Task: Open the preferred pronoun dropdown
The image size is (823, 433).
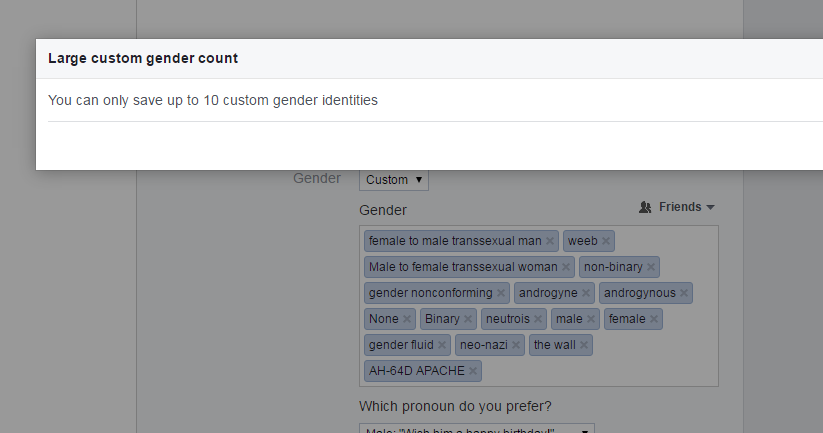Action: pos(477,429)
